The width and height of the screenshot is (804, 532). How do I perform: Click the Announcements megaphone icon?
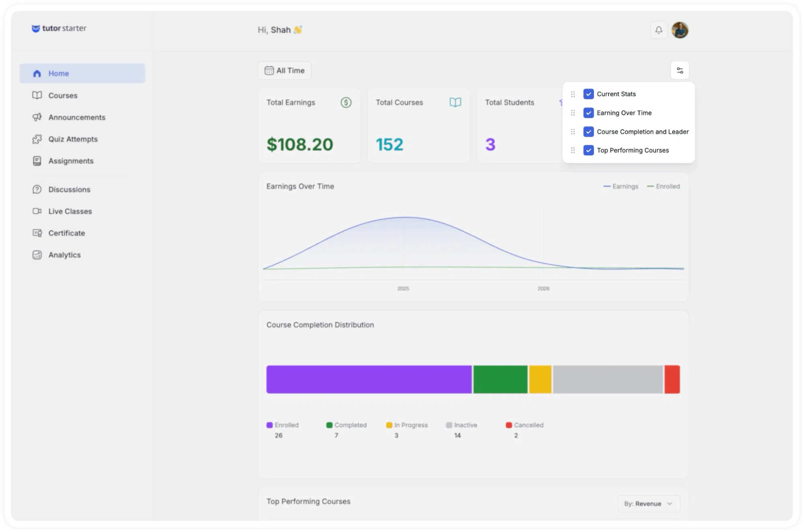[37, 117]
